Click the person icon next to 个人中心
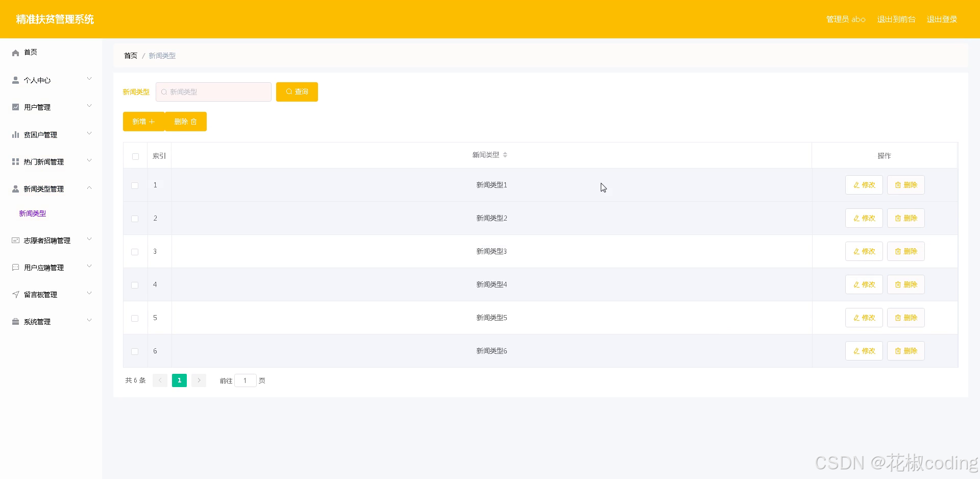Viewport: 980px width, 479px height. pyautogui.click(x=15, y=80)
